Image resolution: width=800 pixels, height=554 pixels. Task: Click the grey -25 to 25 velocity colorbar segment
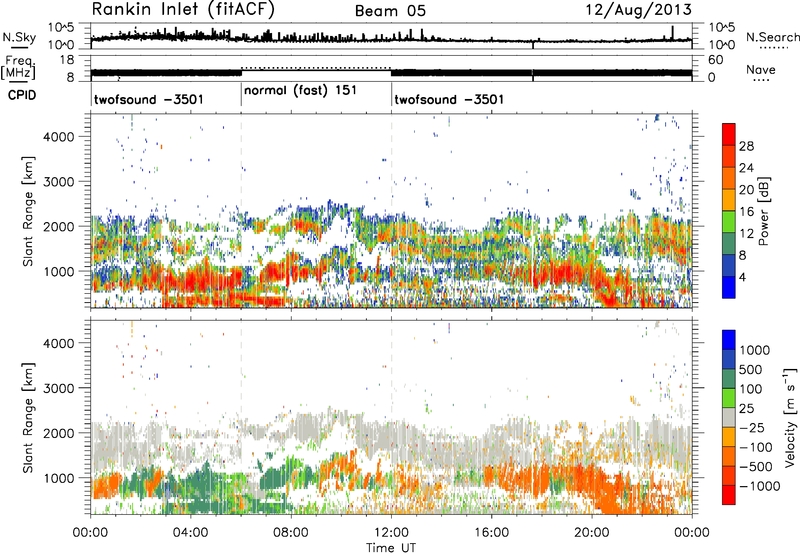pos(729,417)
